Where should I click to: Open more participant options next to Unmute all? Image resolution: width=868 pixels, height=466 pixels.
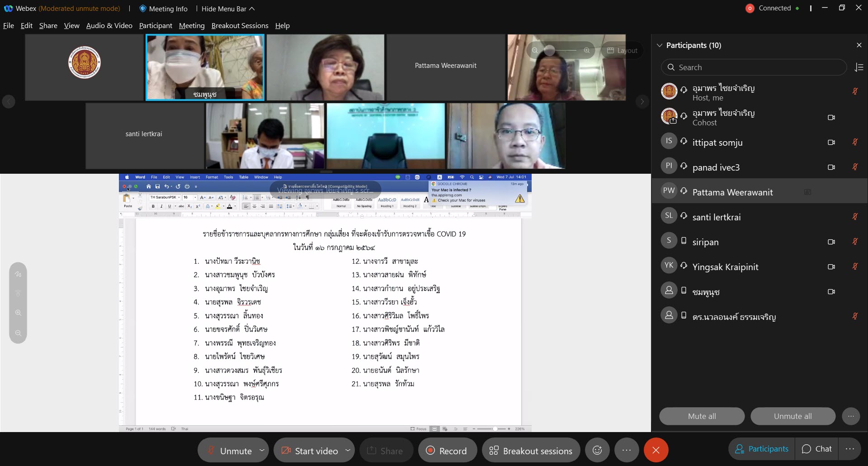pyautogui.click(x=851, y=416)
